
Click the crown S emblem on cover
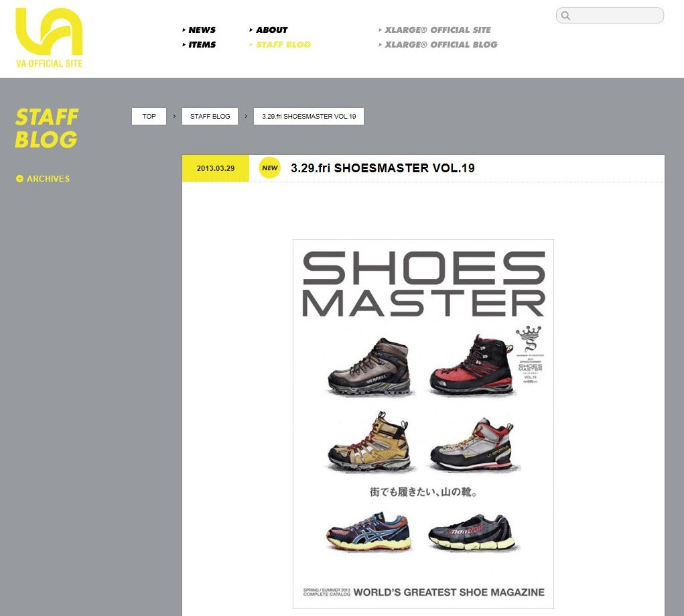tap(529, 338)
